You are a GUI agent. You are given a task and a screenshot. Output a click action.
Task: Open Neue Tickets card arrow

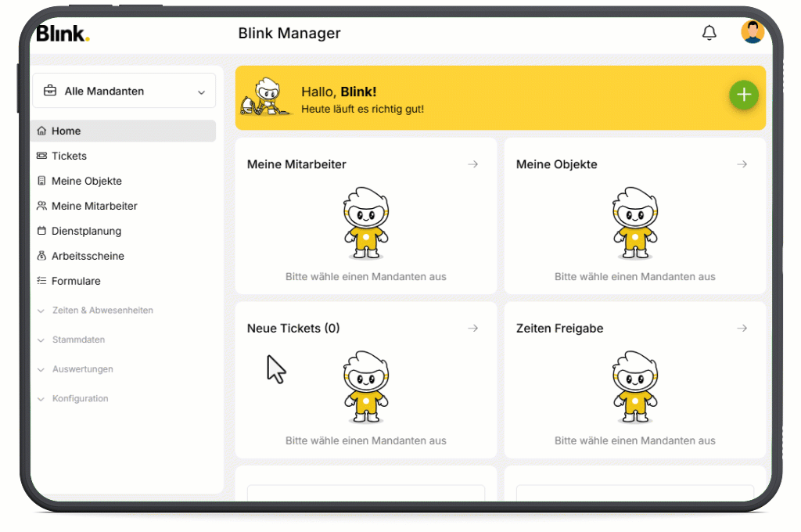(473, 328)
